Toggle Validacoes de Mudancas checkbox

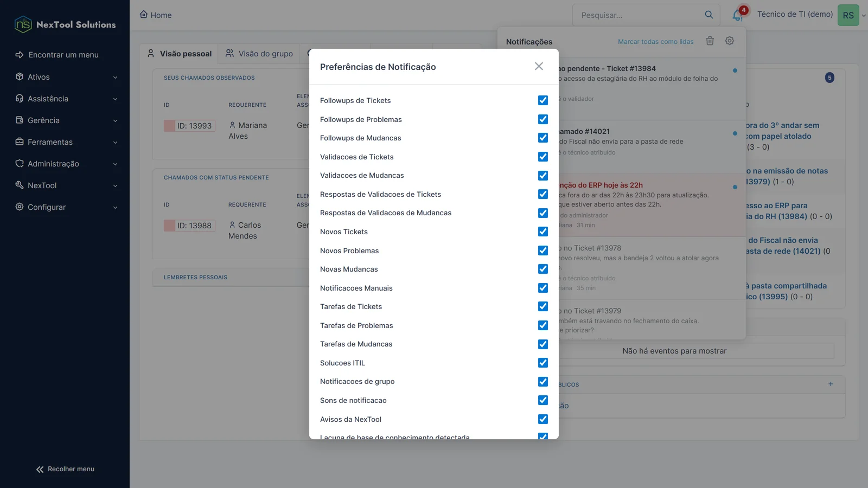coord(543,176)
